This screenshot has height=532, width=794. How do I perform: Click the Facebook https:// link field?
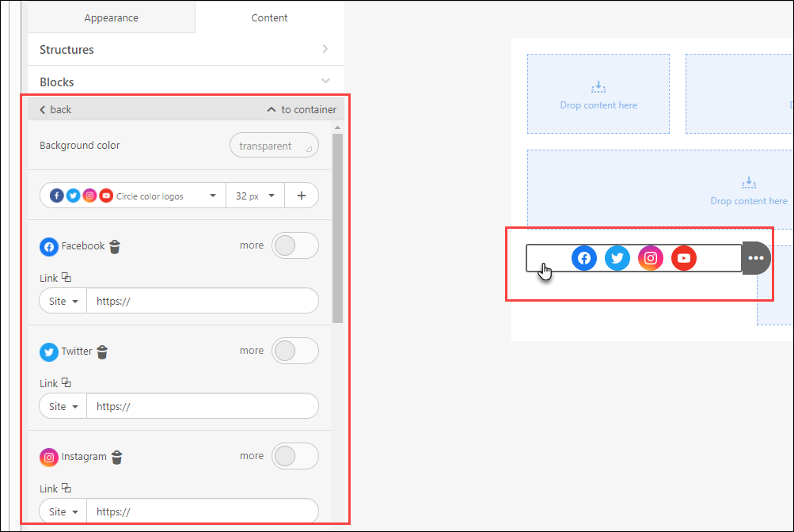tap(203, 301)
